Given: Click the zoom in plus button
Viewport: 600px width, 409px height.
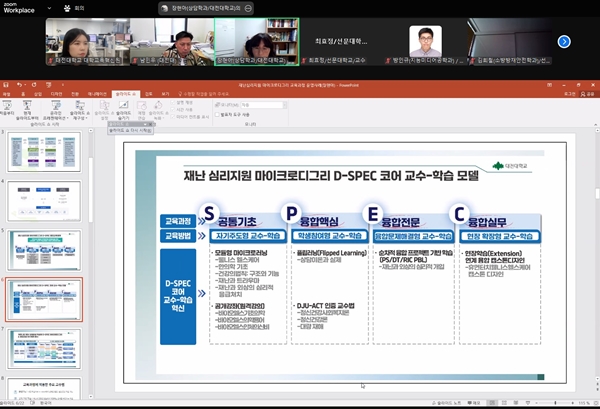Looking at the screenshot, I should pyautogui.click(x=572, y=403).
